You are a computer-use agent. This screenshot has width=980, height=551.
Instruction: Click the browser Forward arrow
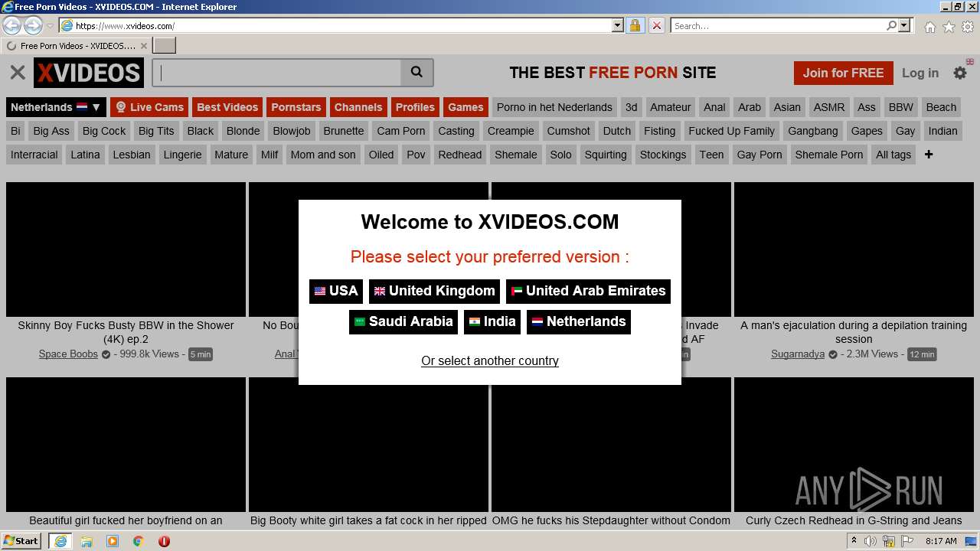pyautogui.click(x=32, y=25)
